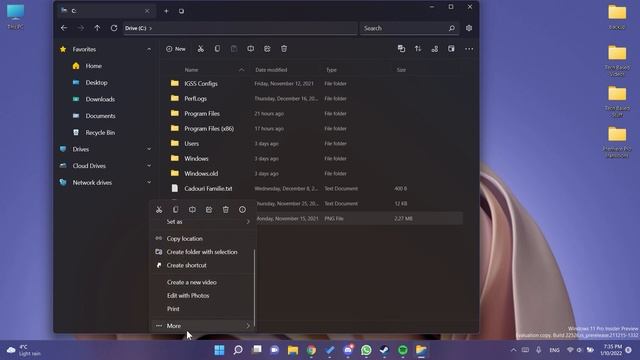Show hidden system tray icons chevron
640x360 pixels.
pos(513,350)
